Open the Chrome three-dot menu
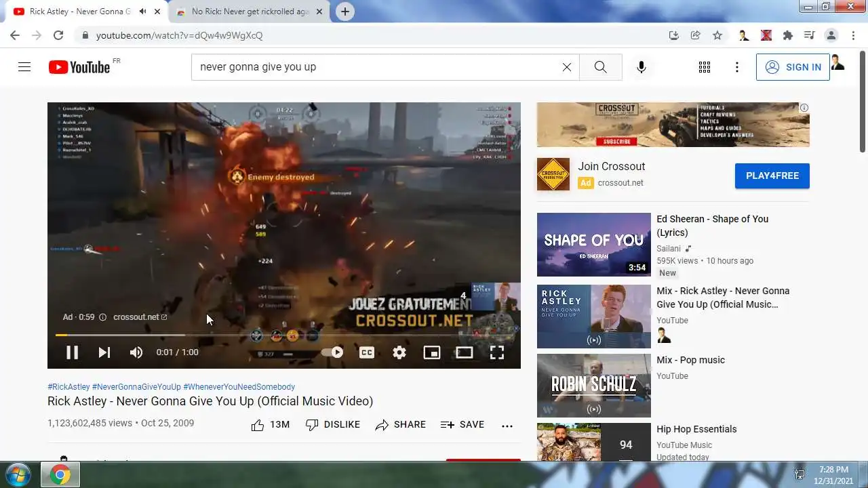 [852, 35]
